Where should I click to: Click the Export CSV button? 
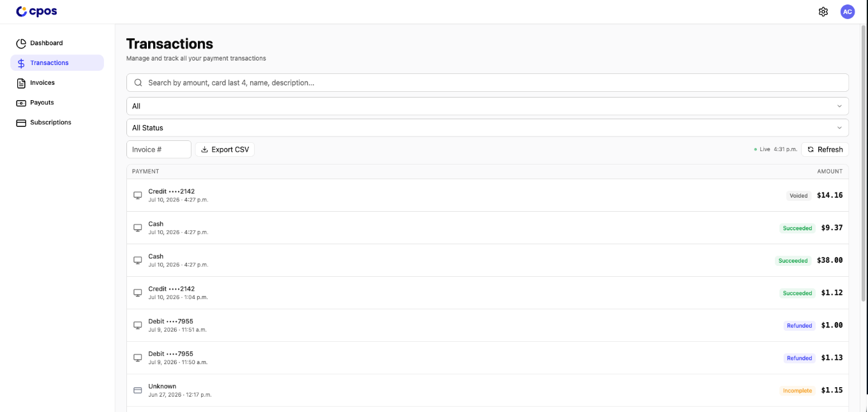(x=225, y=149)
